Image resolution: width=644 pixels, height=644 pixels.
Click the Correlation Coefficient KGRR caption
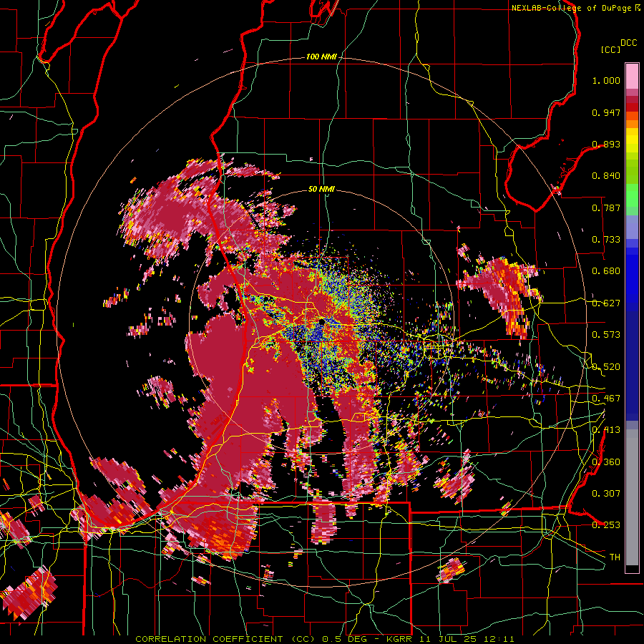point(325,639)
